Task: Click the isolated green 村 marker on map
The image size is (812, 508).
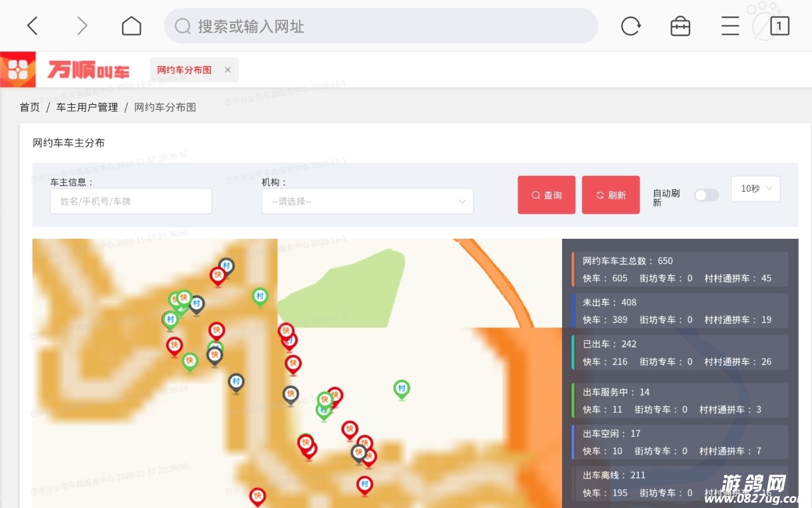Action: point(401,389)
